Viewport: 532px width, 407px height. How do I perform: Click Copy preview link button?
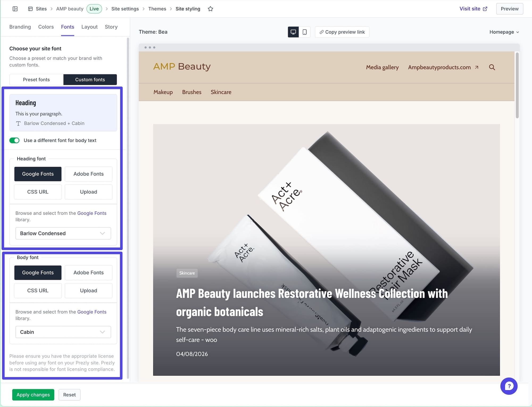342,32
